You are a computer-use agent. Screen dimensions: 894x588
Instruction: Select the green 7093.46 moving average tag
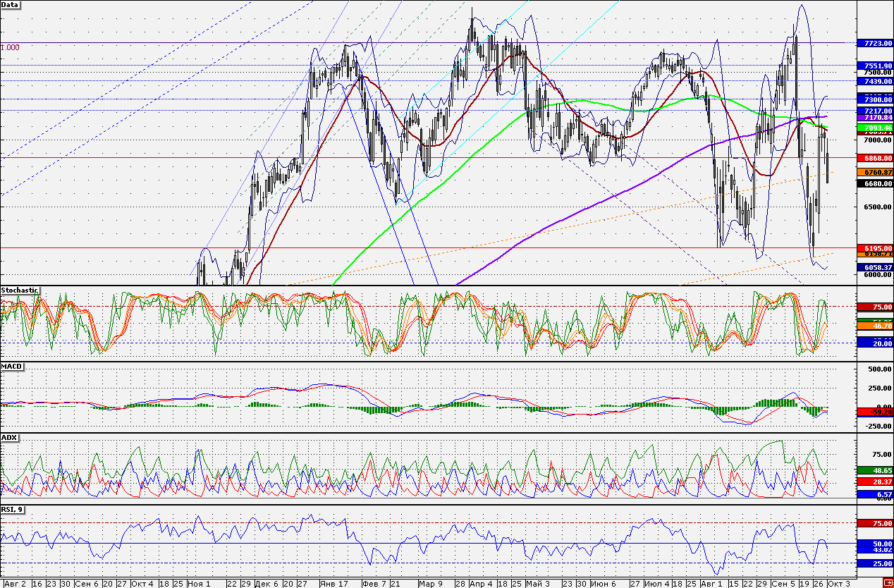tap(873, 128)
